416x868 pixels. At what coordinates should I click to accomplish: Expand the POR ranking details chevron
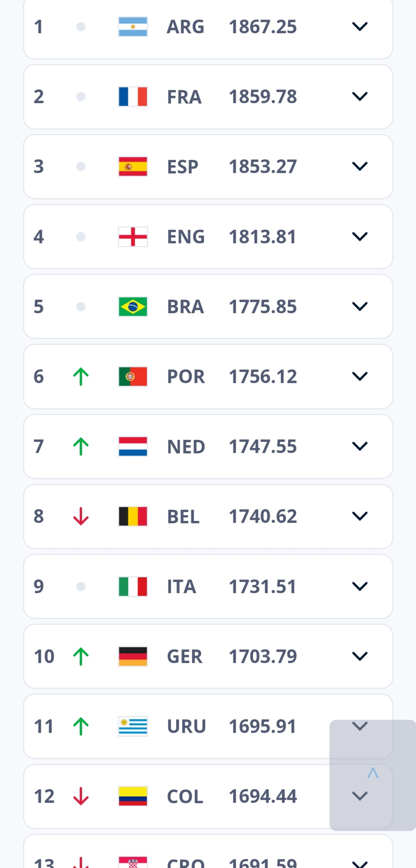360,376
